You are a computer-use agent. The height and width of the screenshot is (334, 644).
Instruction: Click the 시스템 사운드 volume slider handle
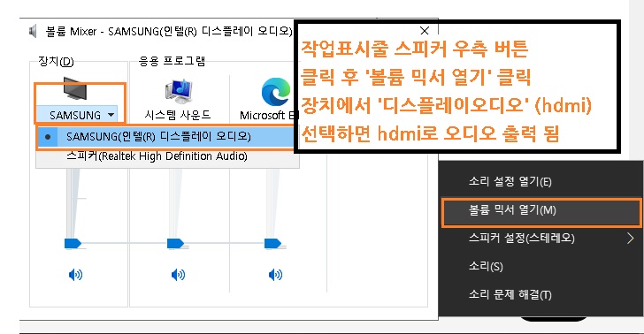coord(175,243)
